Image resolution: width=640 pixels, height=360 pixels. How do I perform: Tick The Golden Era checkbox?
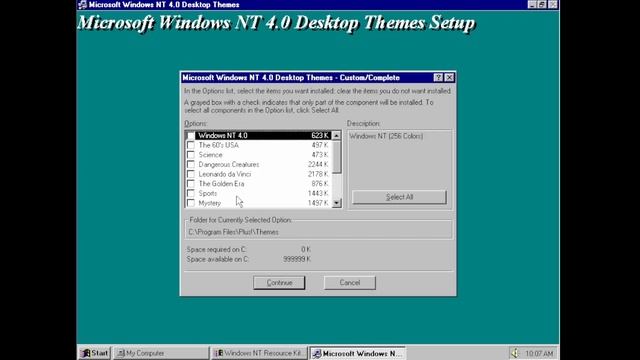191,184
